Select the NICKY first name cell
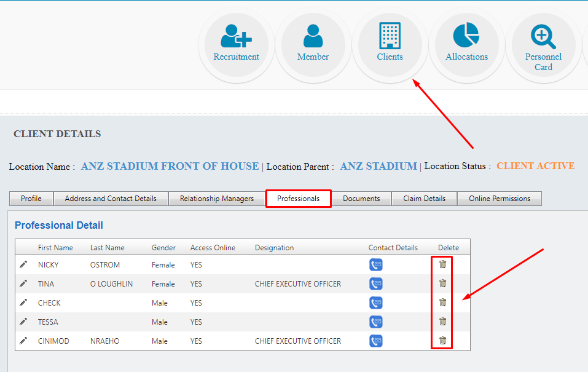Screen dimensions: 588x372 49,265
